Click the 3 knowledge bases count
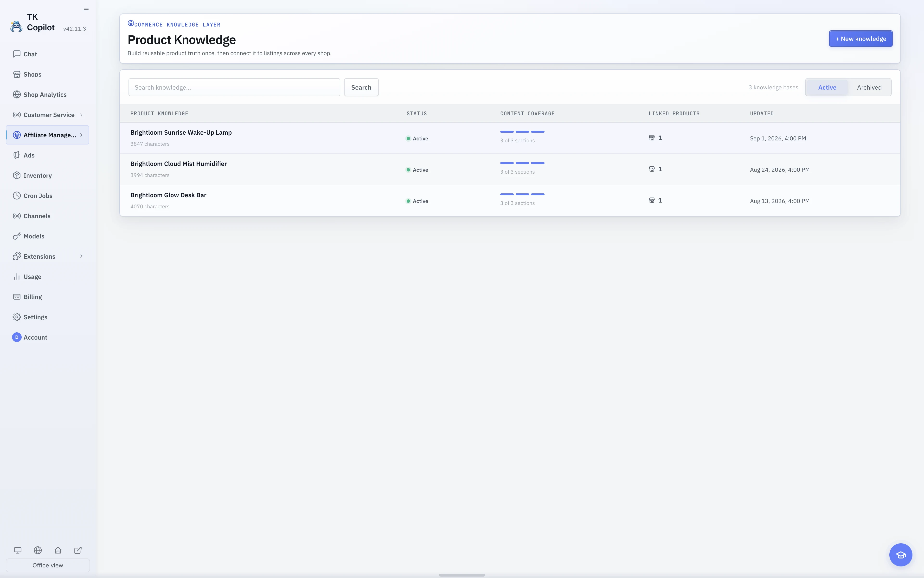 tap(773, 87)
